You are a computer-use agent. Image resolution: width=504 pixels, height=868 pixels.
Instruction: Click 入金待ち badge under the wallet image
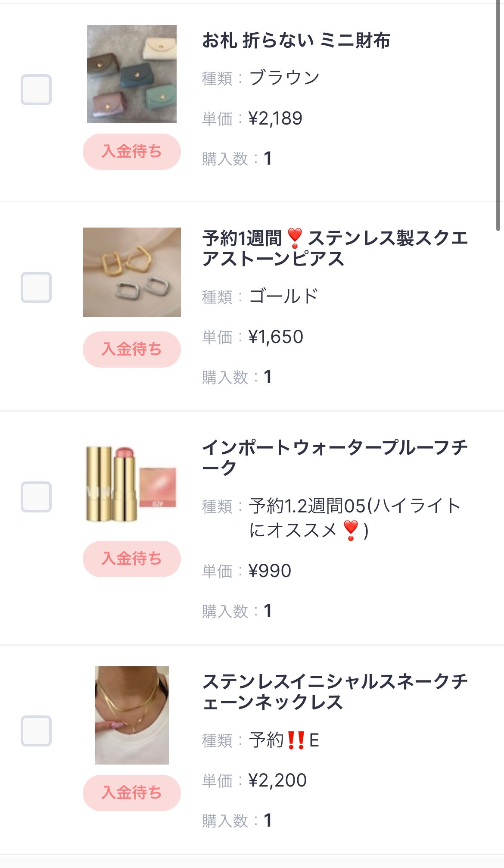(x=132, y=151)
